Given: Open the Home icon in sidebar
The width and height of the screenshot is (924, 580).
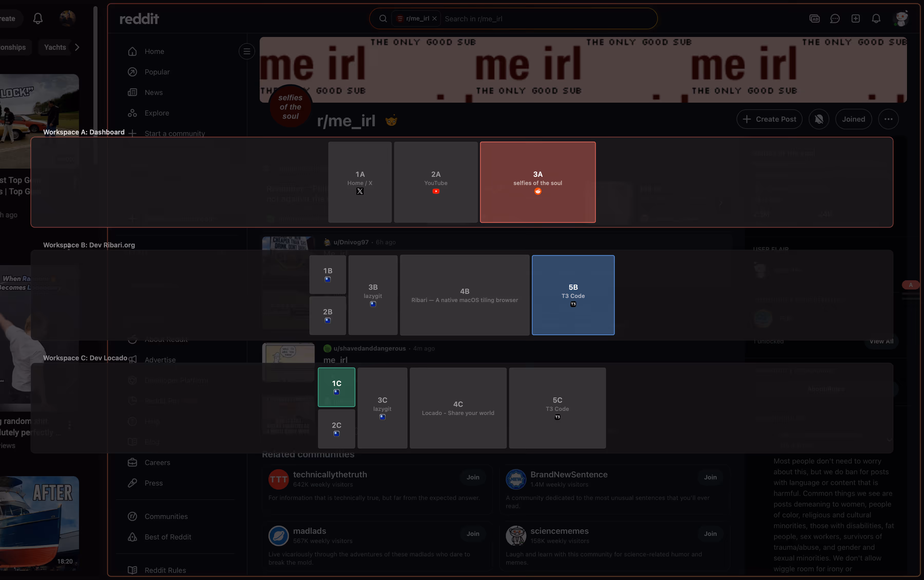Looking at the screenshot, I should click(x=132, y=51).
